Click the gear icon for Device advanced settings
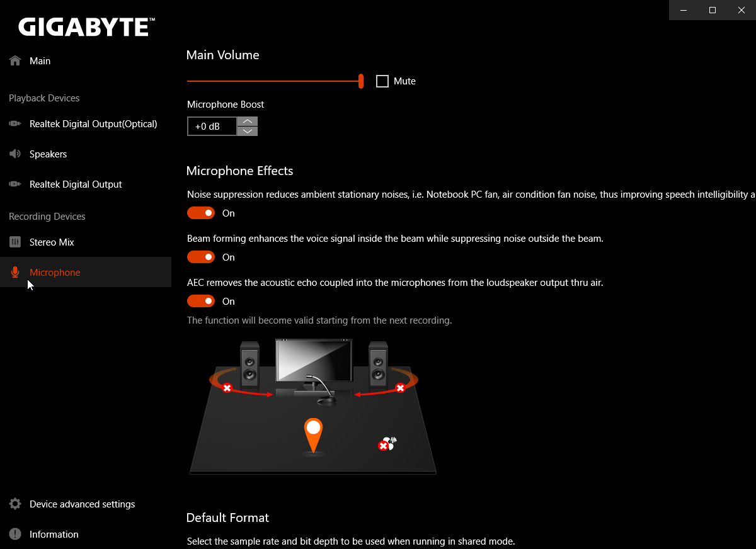The width and height of the screenshot is (756, 549). click(15, 504)
